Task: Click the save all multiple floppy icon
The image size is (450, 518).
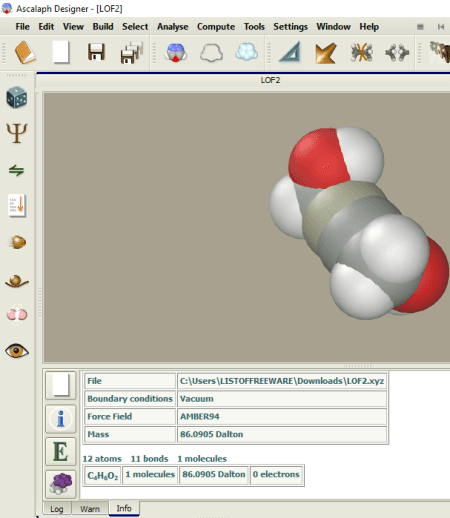Action: coord(132,52)
